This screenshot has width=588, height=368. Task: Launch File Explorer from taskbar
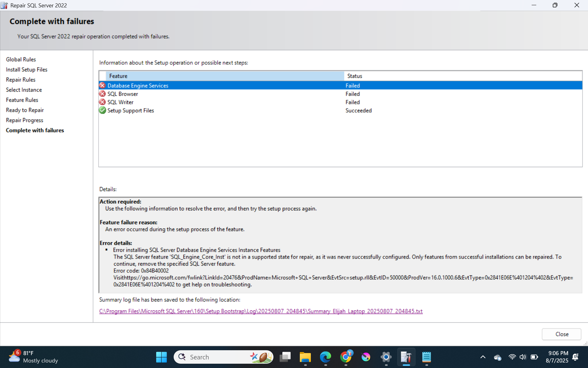pos(305,357)
